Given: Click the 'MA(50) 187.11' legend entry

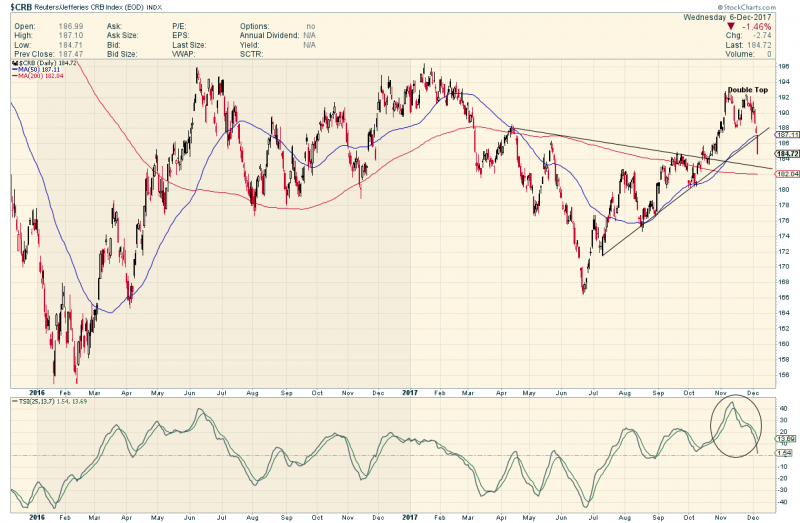Looking at the screenshot, I should pyautogui.click(x=36, y=69).
